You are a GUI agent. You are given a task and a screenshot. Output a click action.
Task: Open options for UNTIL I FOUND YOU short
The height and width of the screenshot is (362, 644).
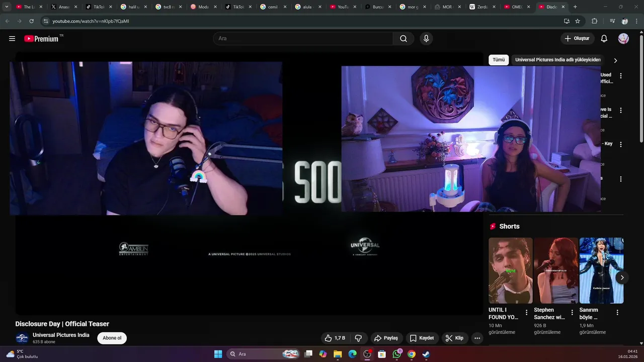[x=527, y=313]
